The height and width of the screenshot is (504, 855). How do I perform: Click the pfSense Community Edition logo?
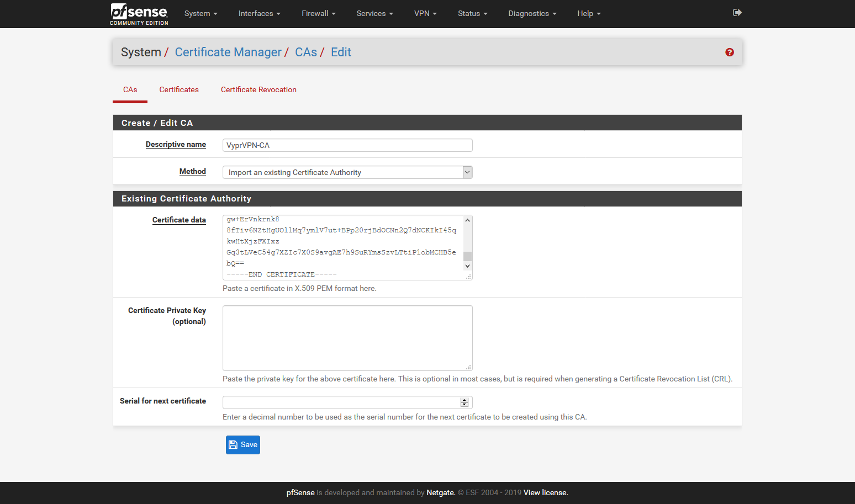139,14
